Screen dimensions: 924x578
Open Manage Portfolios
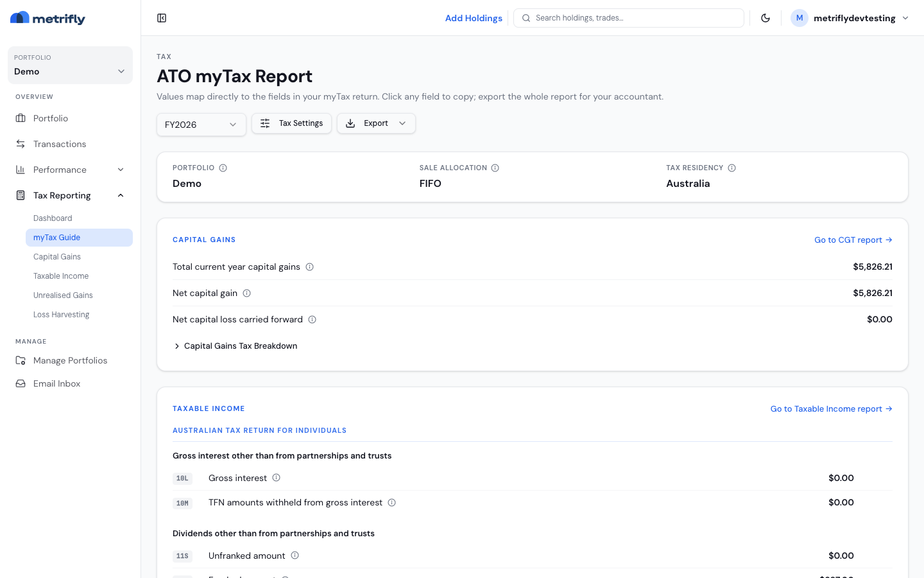point(70,360)
